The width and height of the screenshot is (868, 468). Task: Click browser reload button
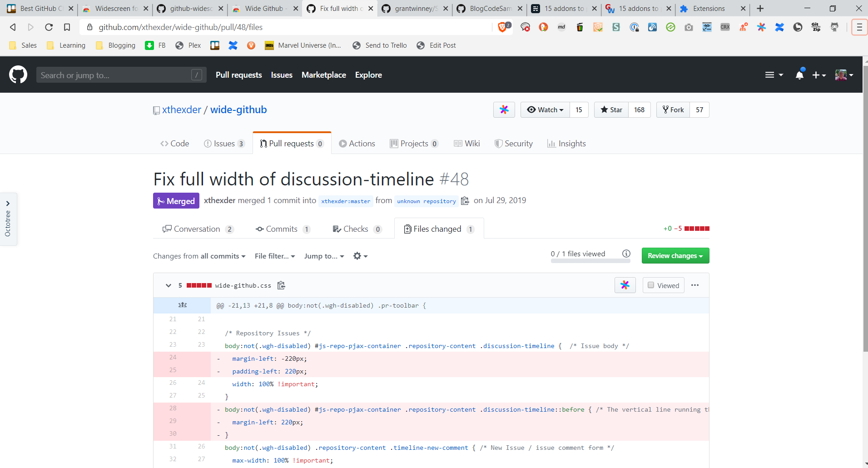[49, 27]
